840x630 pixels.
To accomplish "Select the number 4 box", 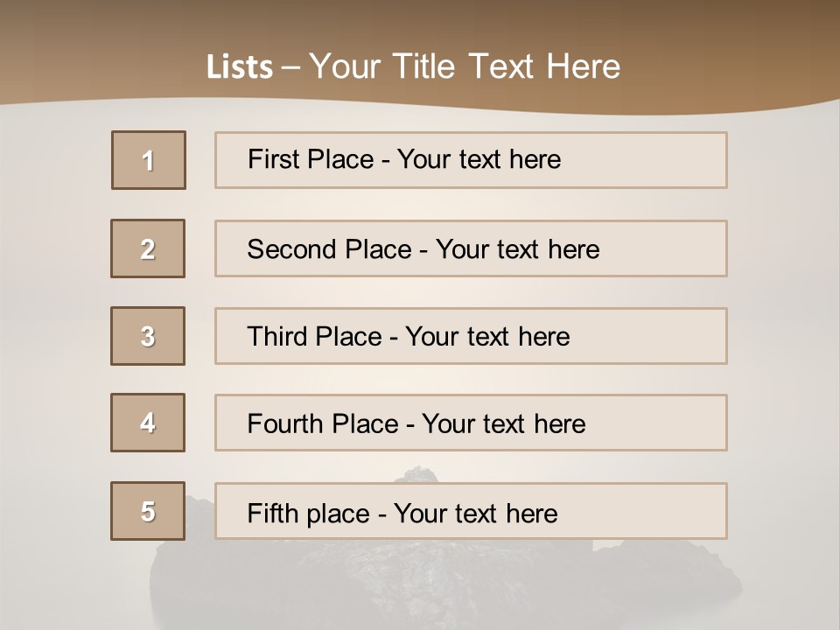I will [x=148, y=423].
